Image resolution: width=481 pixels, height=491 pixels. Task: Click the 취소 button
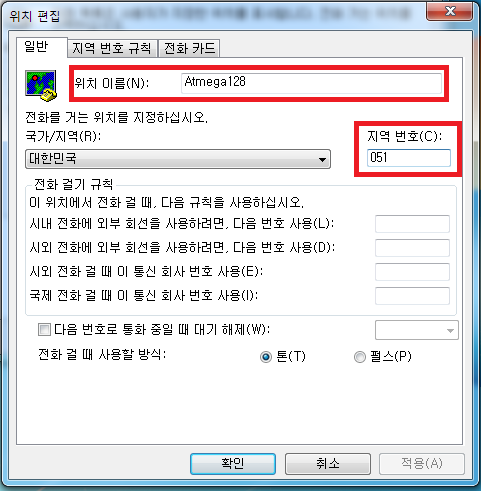pyautogui.click(x=328, y=463)
